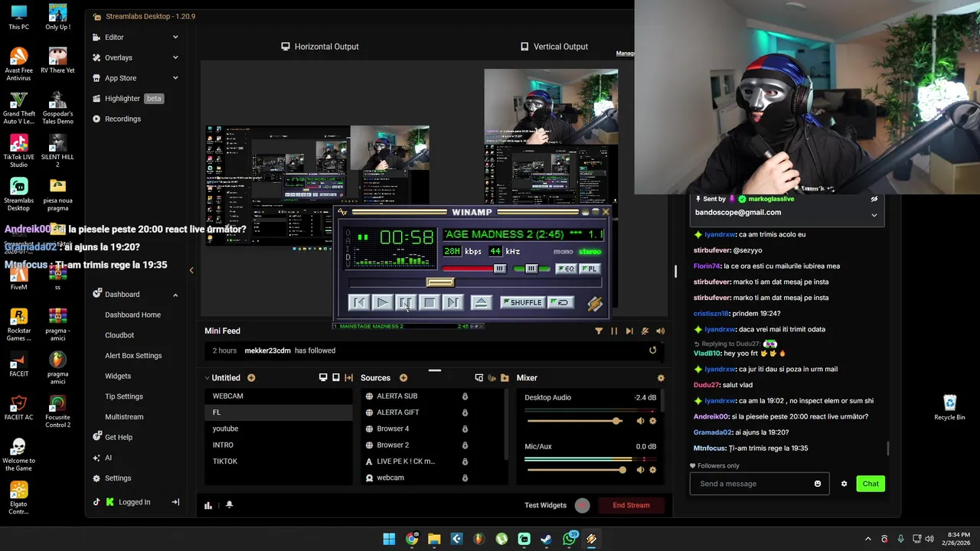Image resolution: width=980 pixels, height=551 pixels.
Task: Click the Desktop Audio volume slider
Action: click(x=574, y=421)
